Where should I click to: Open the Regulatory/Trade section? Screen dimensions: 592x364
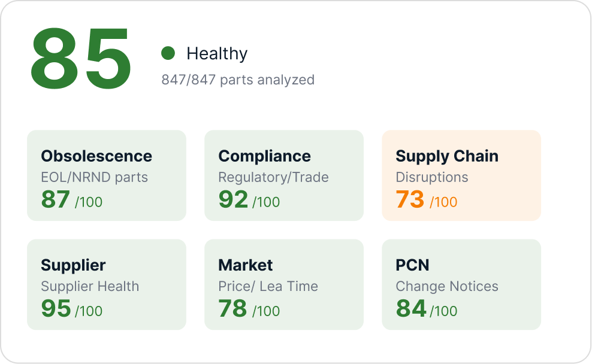pos(272,177)
